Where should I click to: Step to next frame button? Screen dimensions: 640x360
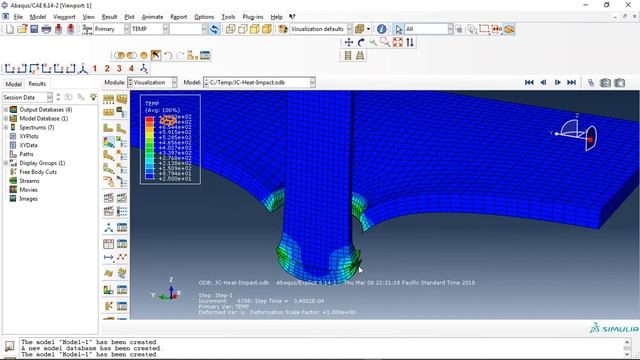point(558,82)
